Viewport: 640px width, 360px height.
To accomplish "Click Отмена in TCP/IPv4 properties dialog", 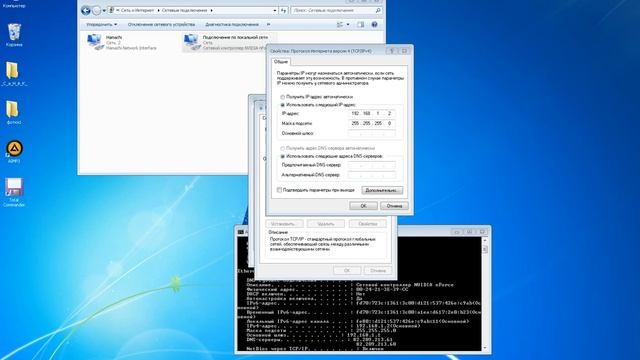I will 394,206.
